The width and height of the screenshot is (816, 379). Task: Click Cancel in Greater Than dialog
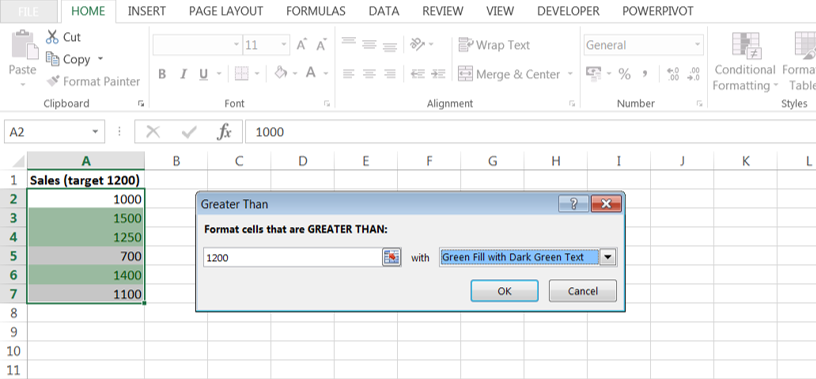coord(583,291)
